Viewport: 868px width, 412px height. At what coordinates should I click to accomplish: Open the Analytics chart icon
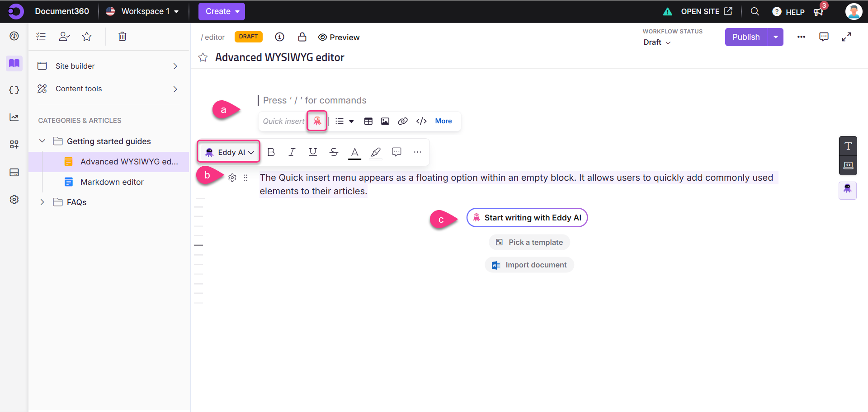tap(14, 117)
